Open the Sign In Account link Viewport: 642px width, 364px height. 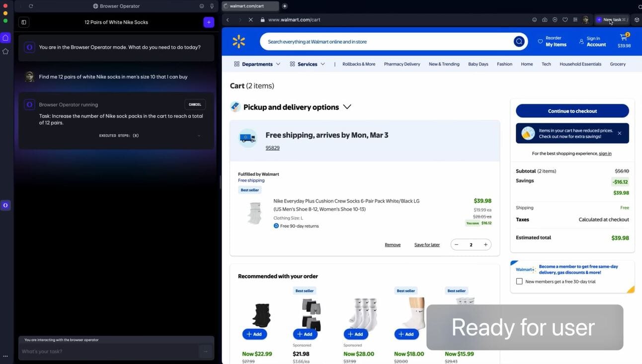pos(592,41)
